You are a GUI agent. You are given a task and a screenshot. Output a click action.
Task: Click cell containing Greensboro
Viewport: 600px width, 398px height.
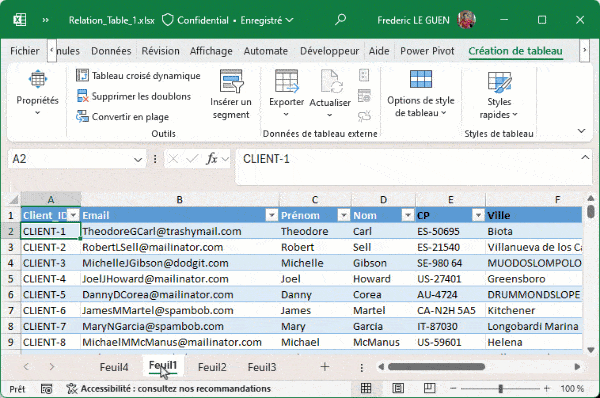tap(534, 279)
